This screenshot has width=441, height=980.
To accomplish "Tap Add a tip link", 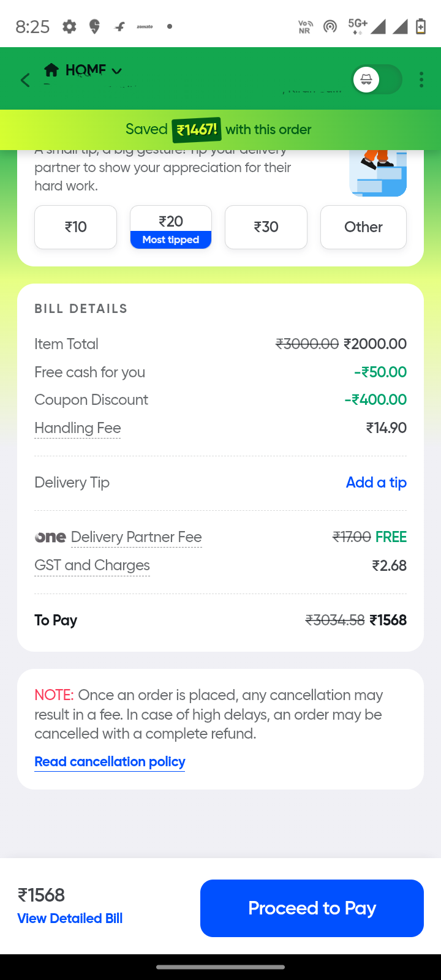I will coord(376,483).
